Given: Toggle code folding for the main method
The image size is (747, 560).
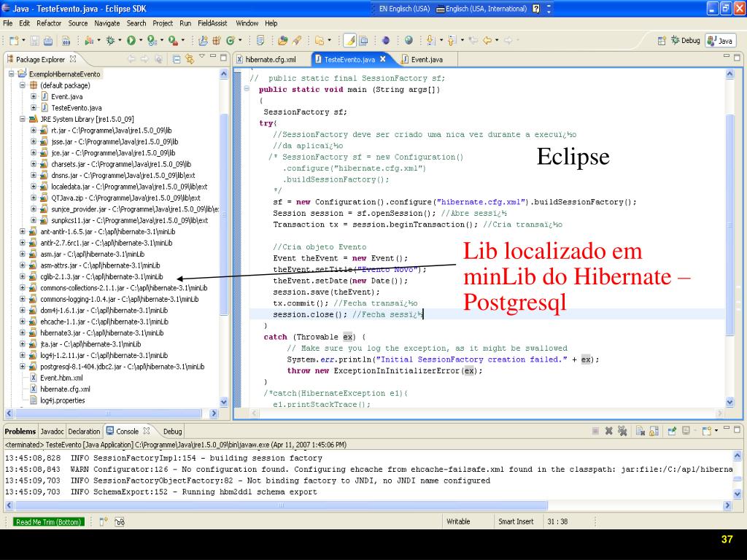Looking at the screenshot, I should tap(247, 88).
